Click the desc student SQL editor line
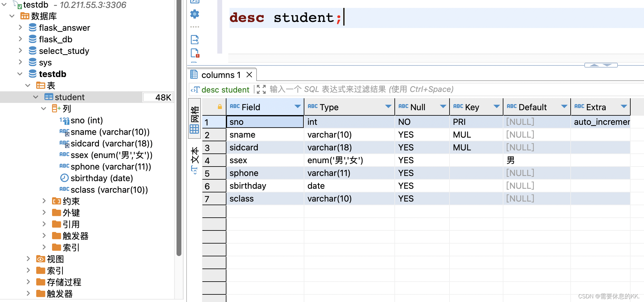This screenshot has height=302, width=644. click(x=436, y=18)
